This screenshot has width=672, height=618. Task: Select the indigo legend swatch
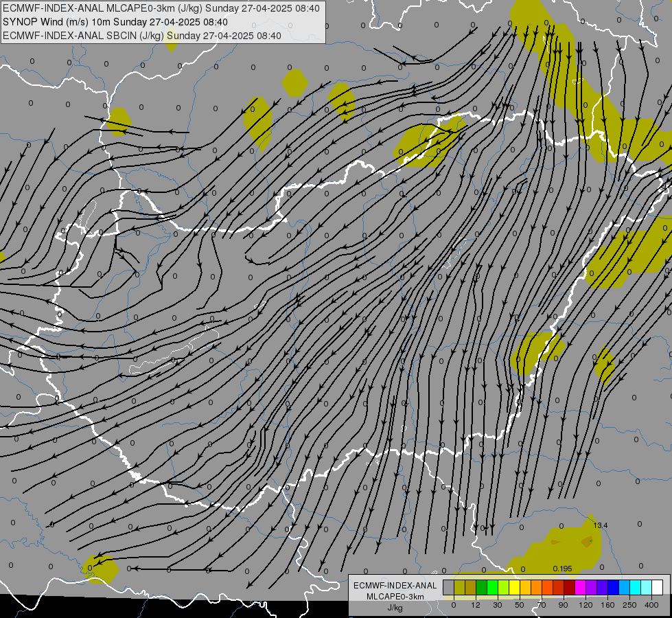603,587
